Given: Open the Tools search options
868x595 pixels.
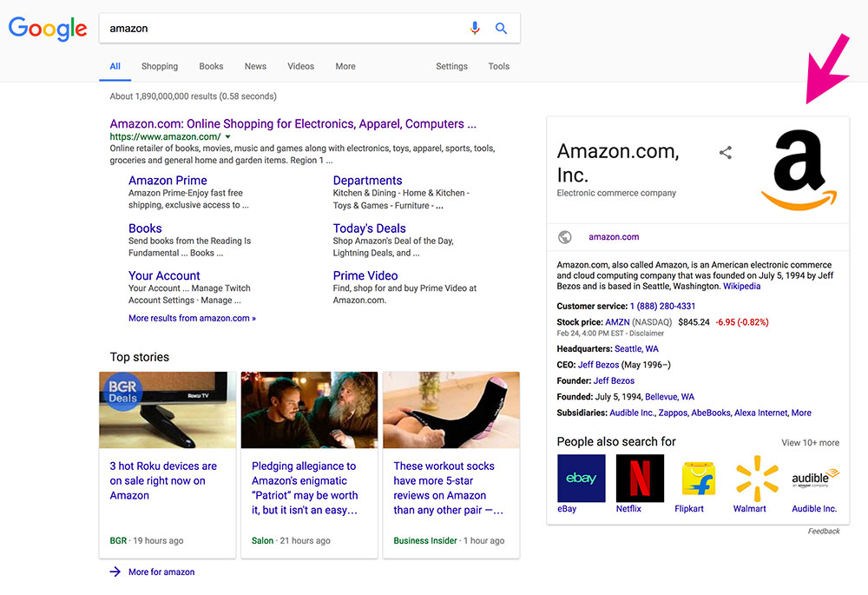Looking at the screenshot, I should pos(498,66).
